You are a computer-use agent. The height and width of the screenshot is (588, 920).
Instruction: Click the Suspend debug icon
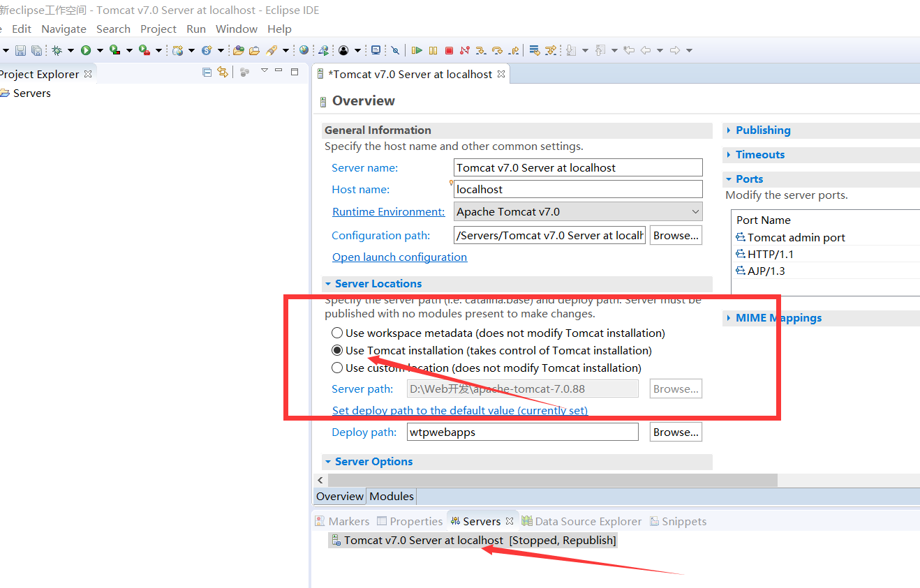tap(433, 50)
